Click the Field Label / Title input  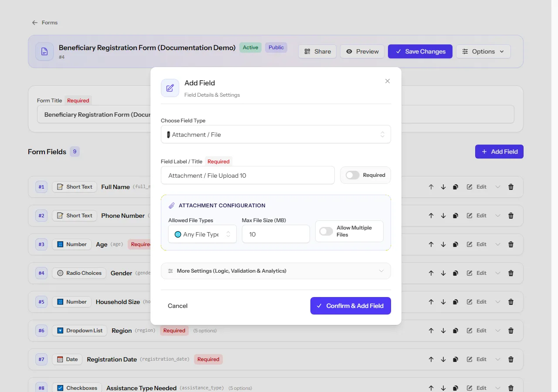(248, 176)
